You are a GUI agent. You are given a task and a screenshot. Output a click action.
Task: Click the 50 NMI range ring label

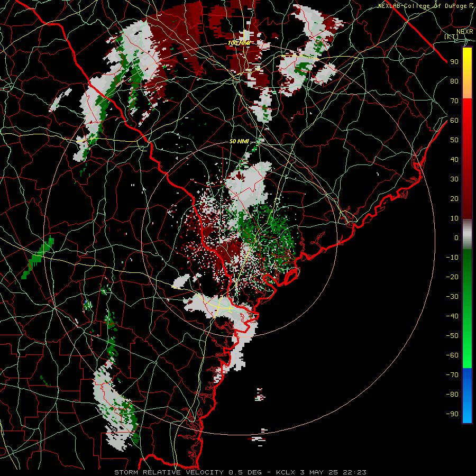click(239, 141)
